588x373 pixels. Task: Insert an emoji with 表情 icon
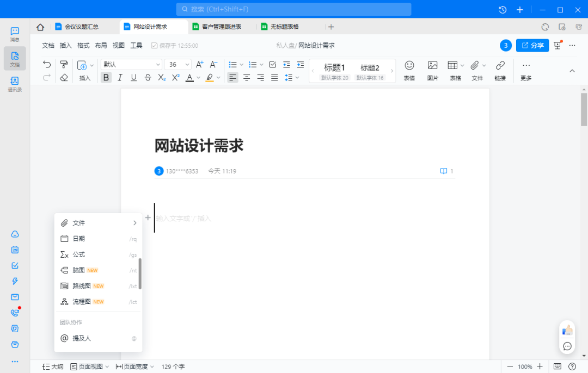[x=409, y=70]
